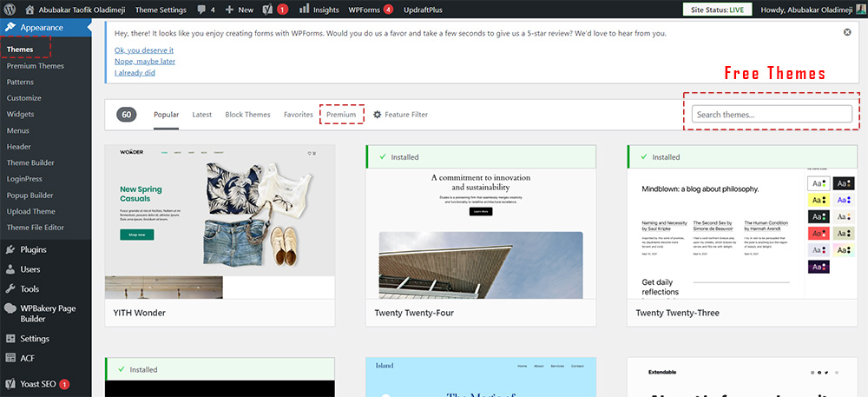The height and width of the screenshot is (397, 868).
Task: Click the 'Nope, maybe later' link
Action: [x=145, y=61]
